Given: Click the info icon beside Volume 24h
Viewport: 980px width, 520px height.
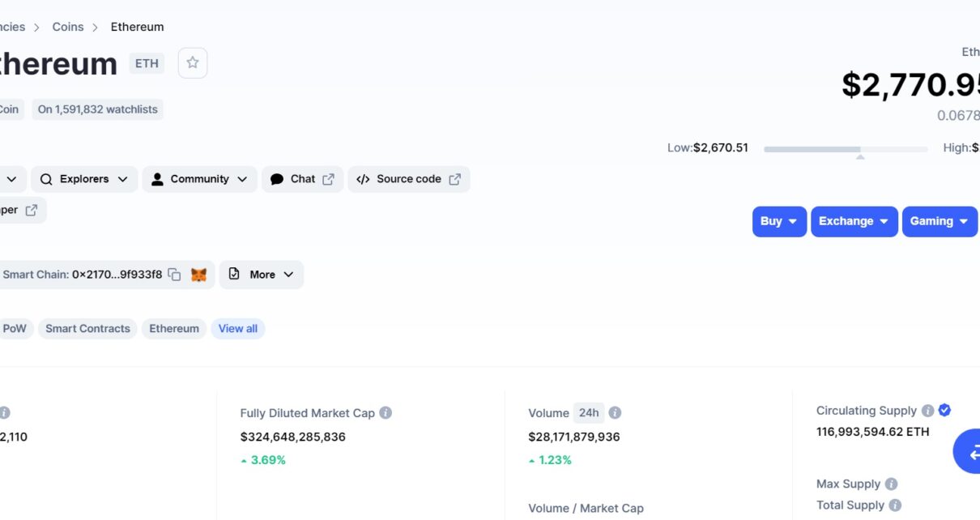Looking at the screenshot, I should [x=615, y=413].
